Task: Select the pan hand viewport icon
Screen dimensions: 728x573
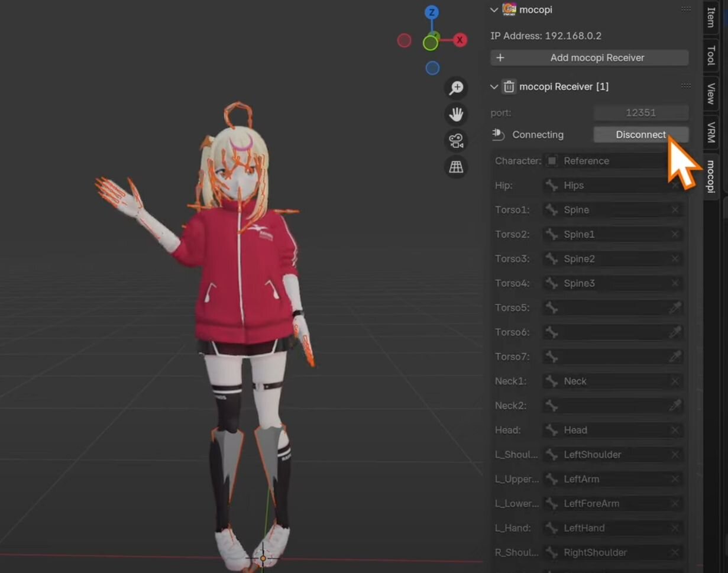Action: click(456, 114)
